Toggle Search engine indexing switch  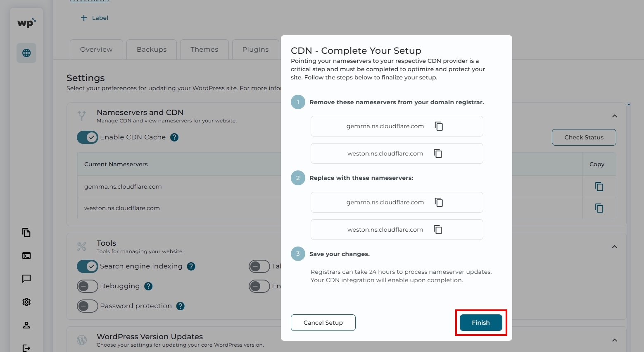[x=87, y=266]
